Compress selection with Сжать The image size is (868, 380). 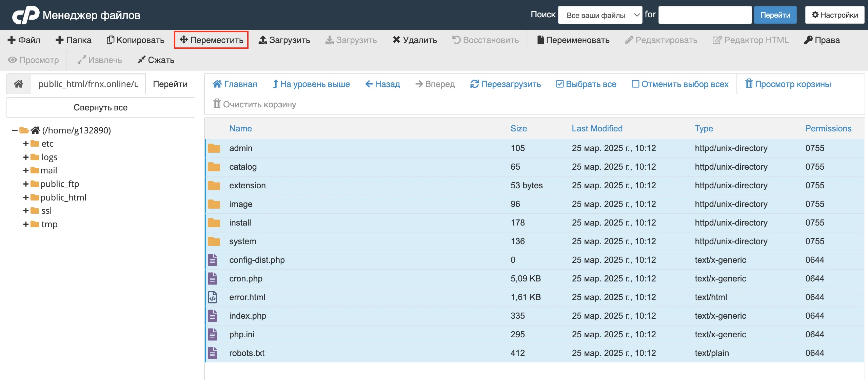[x=156, y=60]
